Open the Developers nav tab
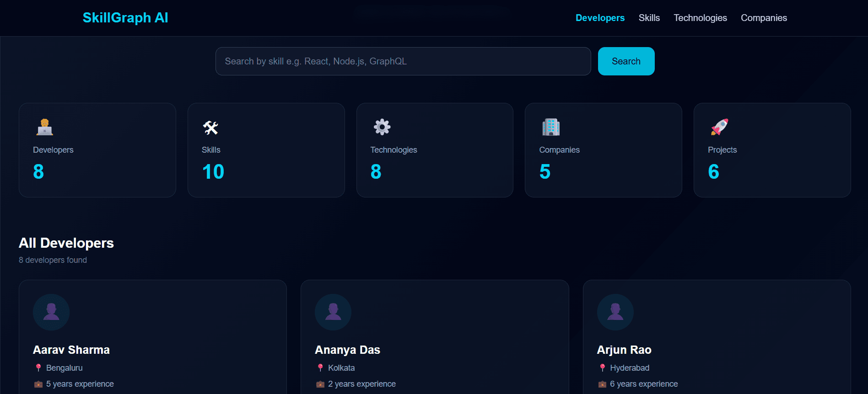868x394 pixels. point(600,18)
